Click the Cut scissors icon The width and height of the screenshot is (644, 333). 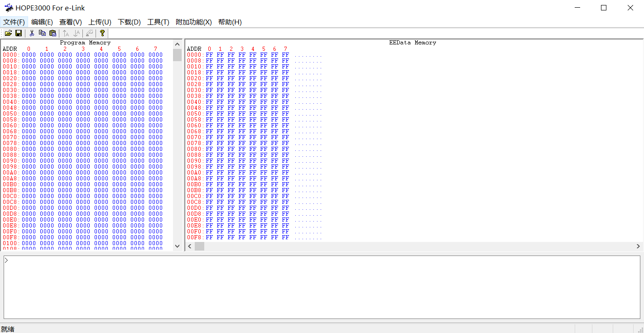[32, 33]
